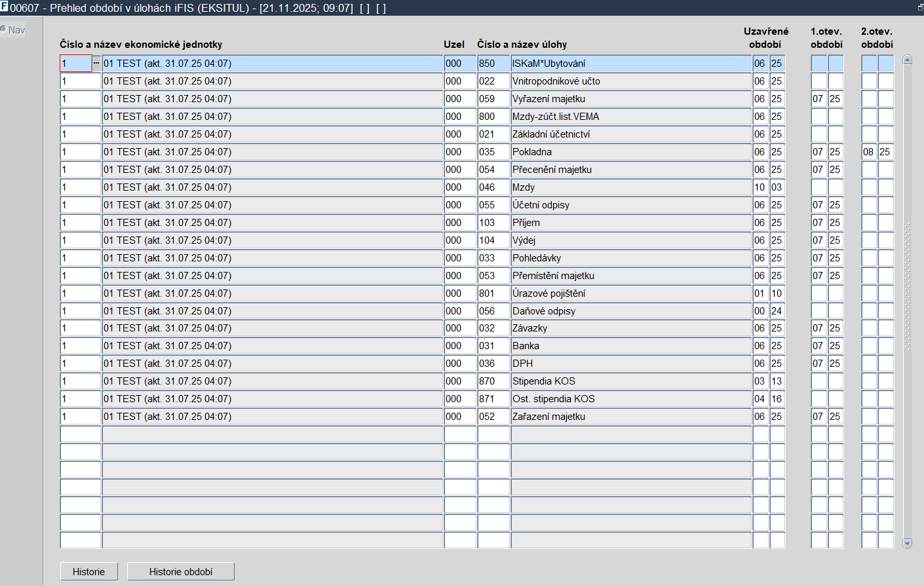Screen dimensions: 924x585
Task: Click the restore window icon in the title bar
Action: [920, 7]
